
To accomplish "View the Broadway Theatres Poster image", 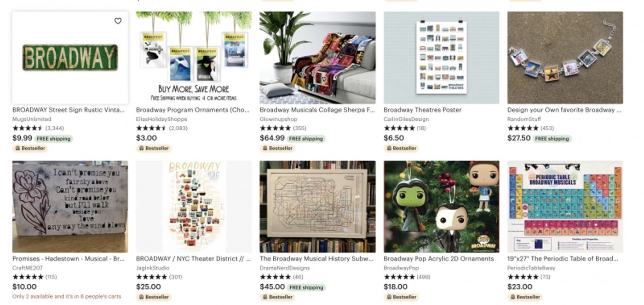I will point(442,58).
